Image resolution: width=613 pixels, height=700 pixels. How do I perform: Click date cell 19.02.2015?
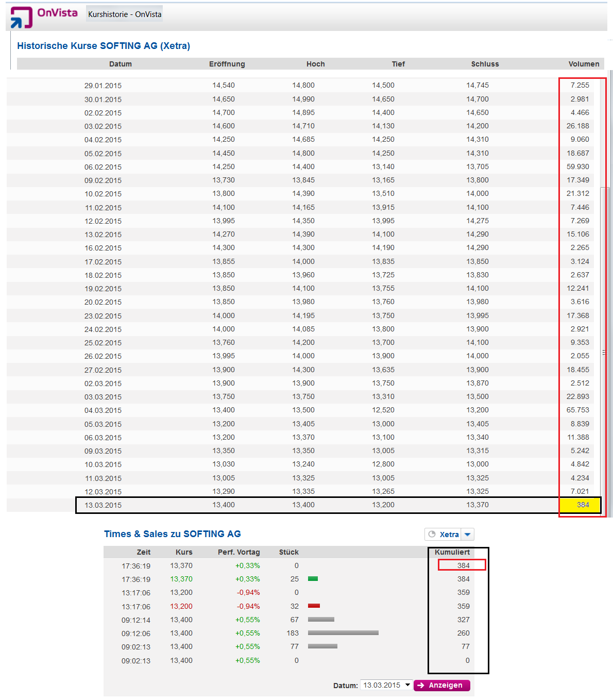click(103, 289)
